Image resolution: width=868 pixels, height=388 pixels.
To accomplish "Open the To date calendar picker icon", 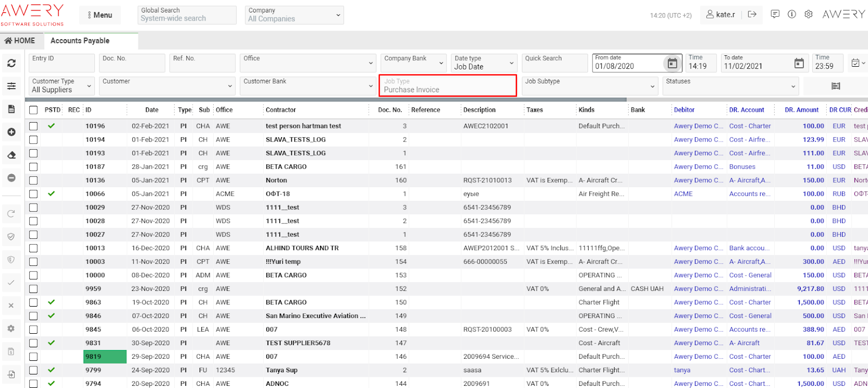I will point(799,63).
